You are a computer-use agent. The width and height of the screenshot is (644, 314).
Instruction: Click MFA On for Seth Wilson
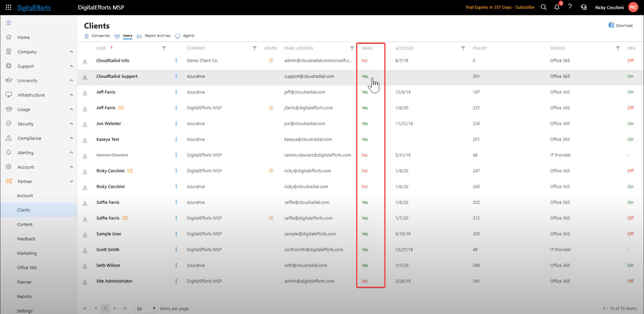pyautogui.click(x=630, y=265)
